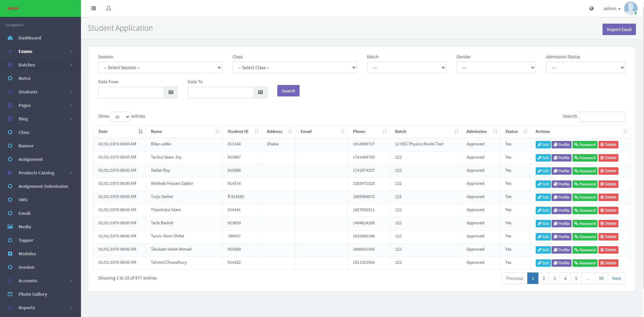Toggle the sidebar hamburger menu icon
The width and height of the screenshot is (644, 317).
(93, 8)
